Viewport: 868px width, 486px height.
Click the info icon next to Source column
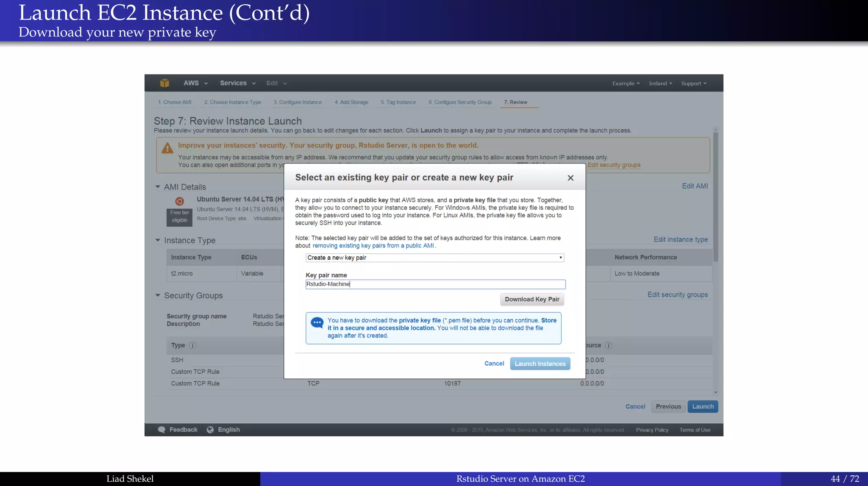608,345
